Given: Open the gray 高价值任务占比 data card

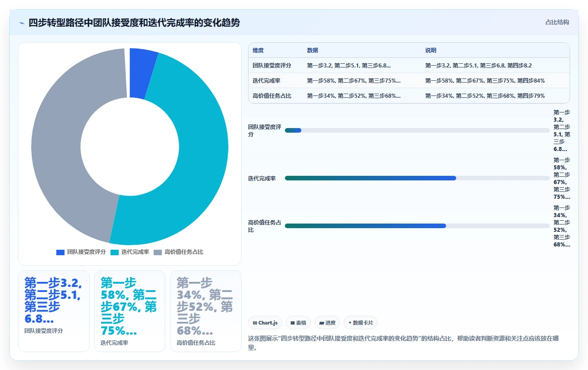Looking at the screenshot, I should [x=206, y=311].
